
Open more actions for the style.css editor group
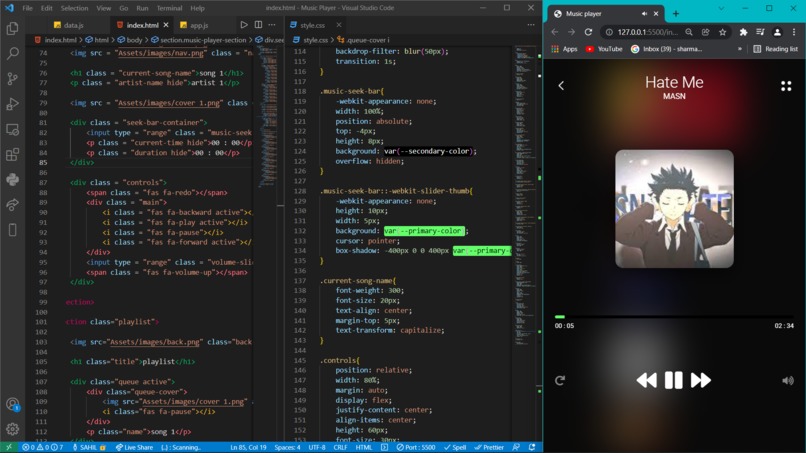tap(531, 25)
